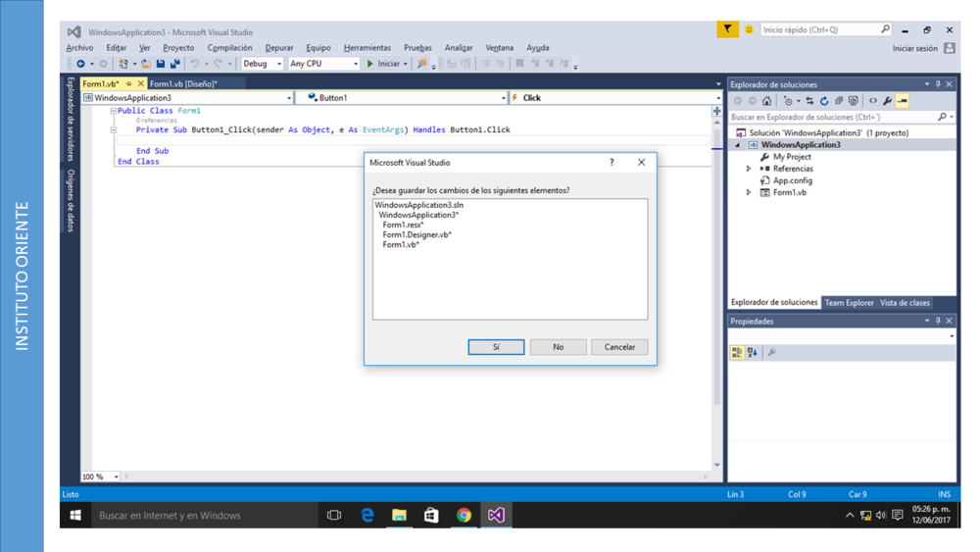Click the Home icon in Explorador de soluciones

767,101
